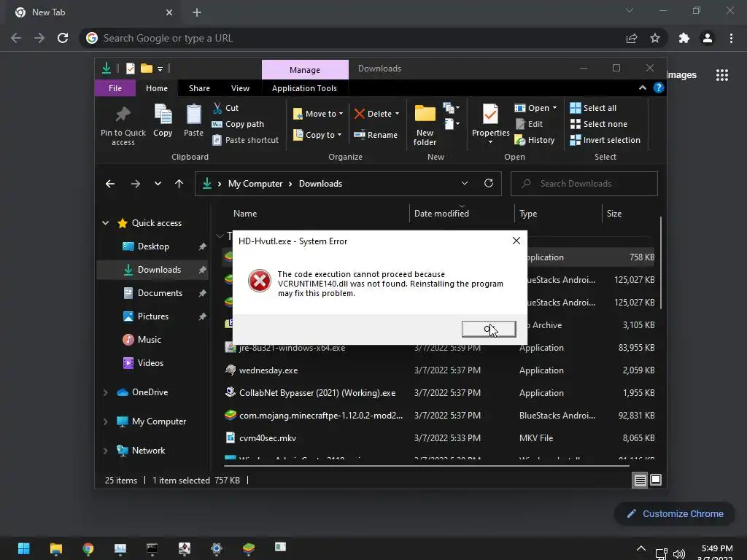Click the Search Downloads field
747x560 pixels.
[x=584, y=184]
